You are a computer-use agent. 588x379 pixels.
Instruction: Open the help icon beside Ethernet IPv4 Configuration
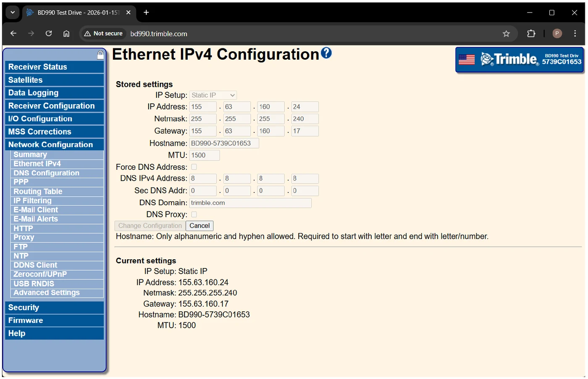[326, 53]
